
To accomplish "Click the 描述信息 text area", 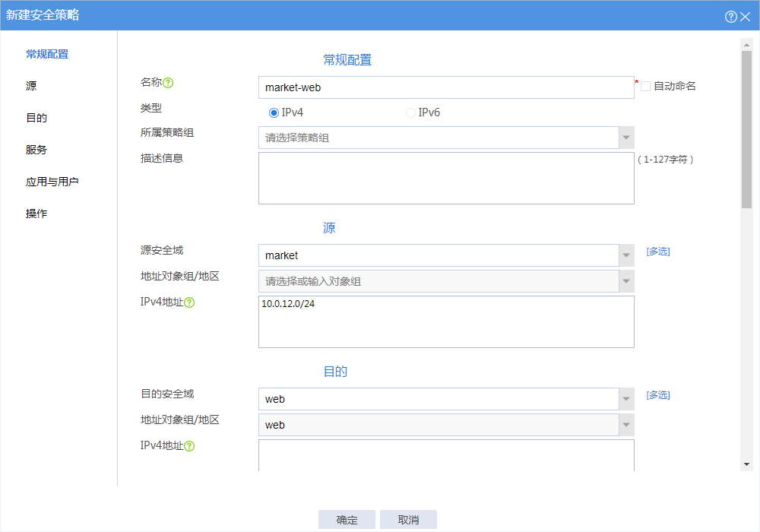I will click(446, 179).
